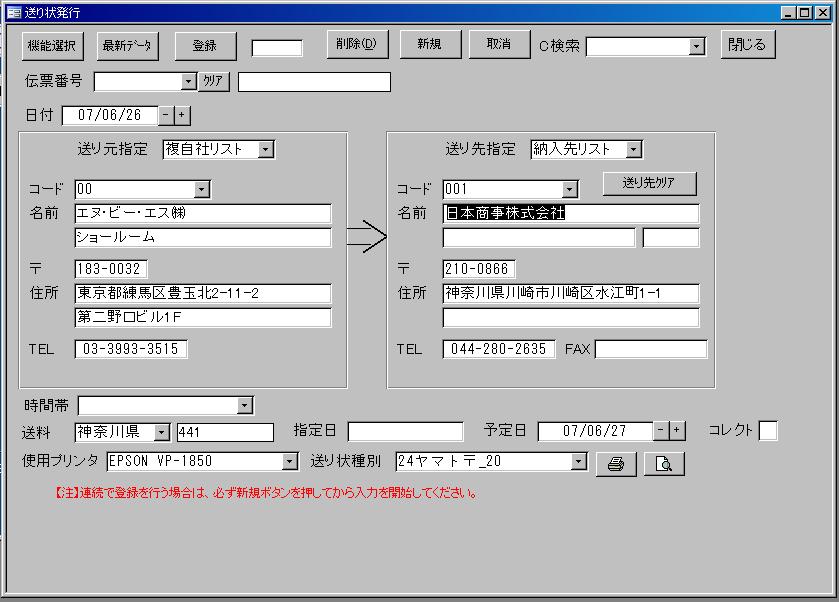The width and height of the screenshot is (839, 602).
Task: Open 送料 prefecture dropdown 神奈川県
Action: [x=161, y=432]
